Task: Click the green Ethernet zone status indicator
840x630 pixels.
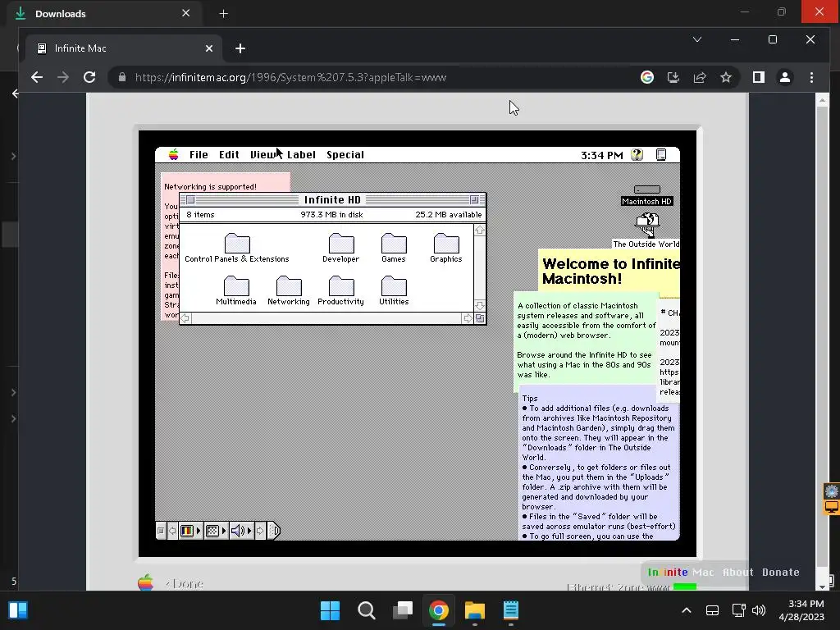Action: pos(685,587)
